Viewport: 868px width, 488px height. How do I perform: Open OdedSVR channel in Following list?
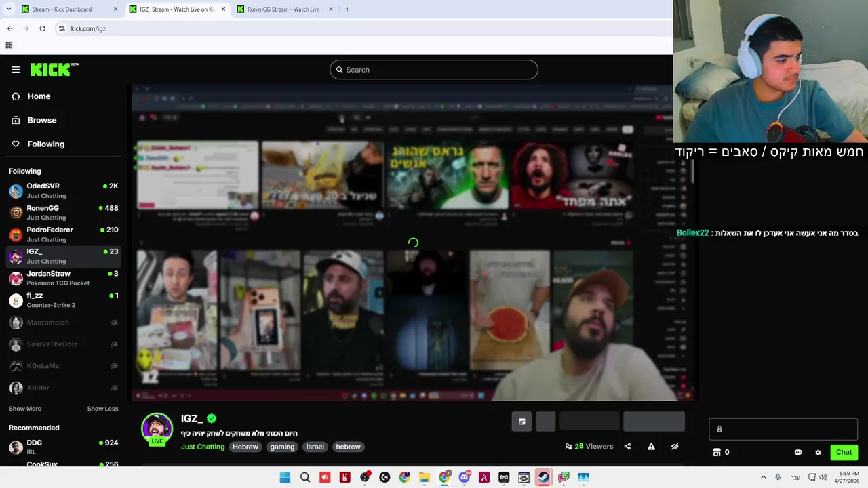point(64,190)
